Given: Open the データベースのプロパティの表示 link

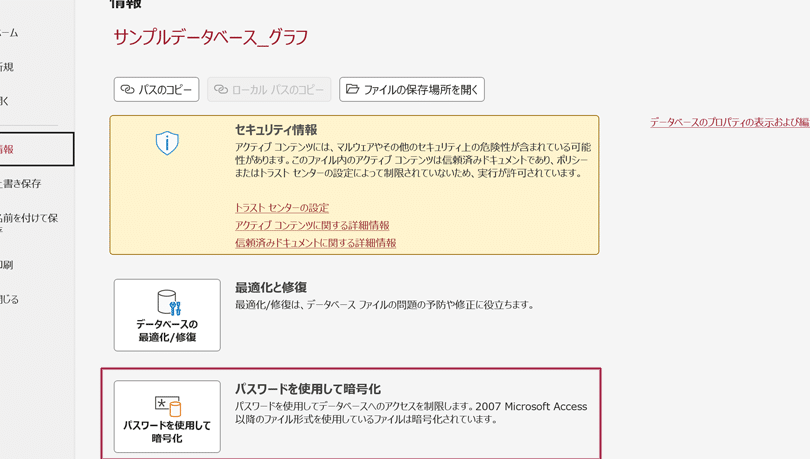Looking at the screenshot, I should tap(729, 122).
